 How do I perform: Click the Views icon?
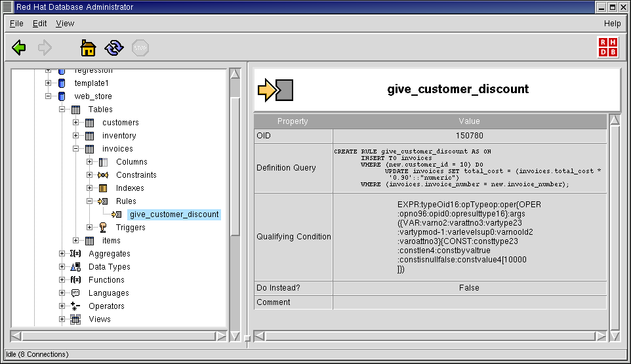pos(75,319)
